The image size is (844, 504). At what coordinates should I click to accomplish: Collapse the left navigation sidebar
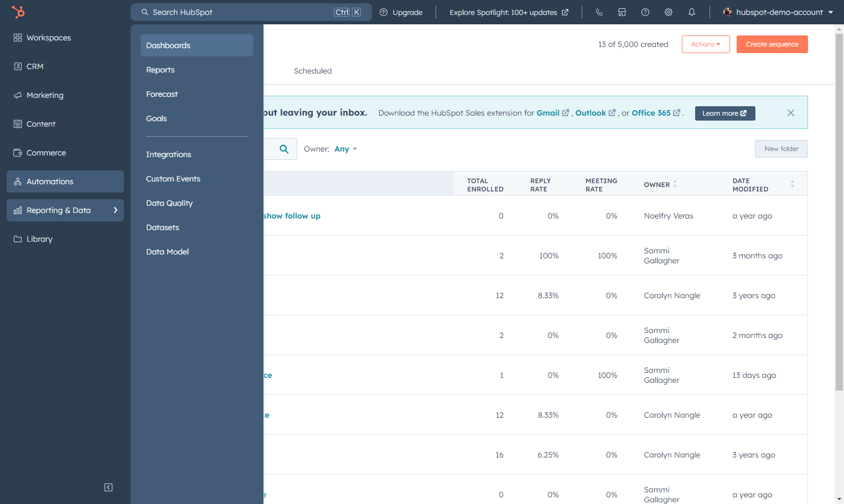pyautogui.click(x=108, y=487)
